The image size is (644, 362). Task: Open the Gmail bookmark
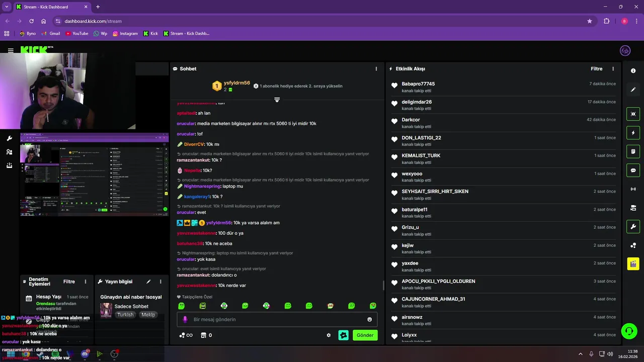(51, 34)
